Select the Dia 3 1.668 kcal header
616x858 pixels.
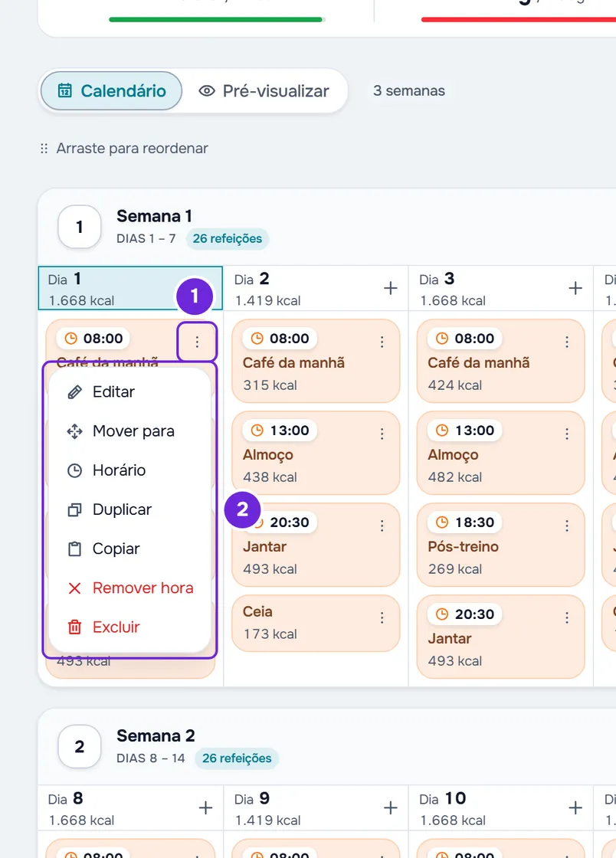click(500, 289)
